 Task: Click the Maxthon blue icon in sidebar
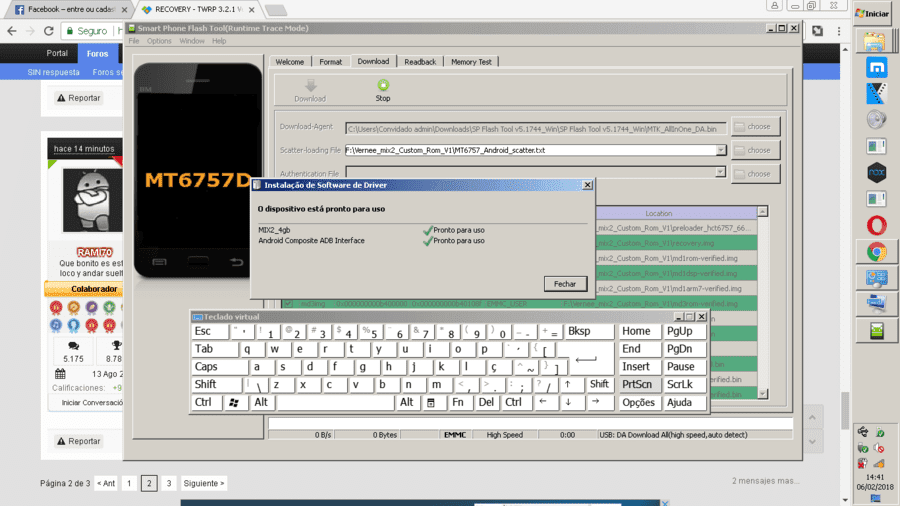(876, 68)
